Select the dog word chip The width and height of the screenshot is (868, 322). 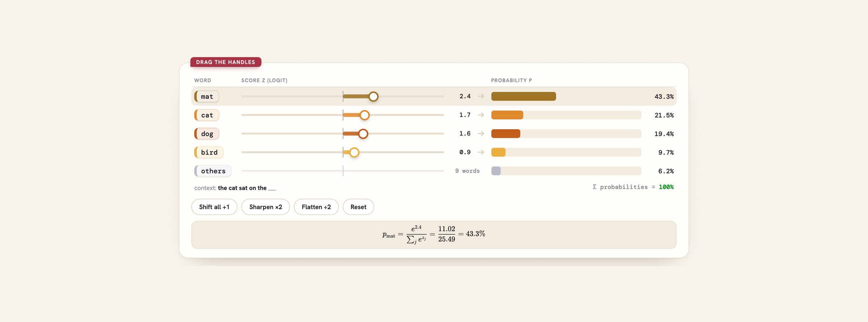207,134
